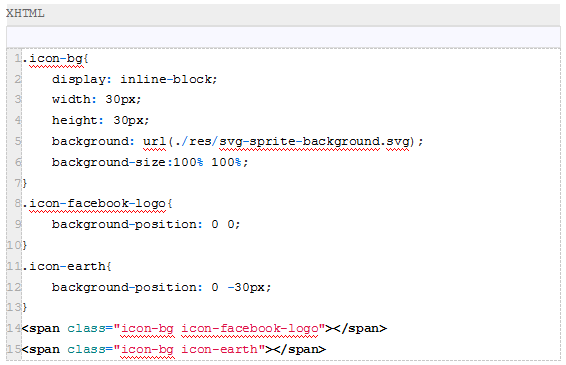The height and width of the screenshot is (365, 566).
Task: Click 'background-position: 0 0;' line
Action: pos(146,224)
